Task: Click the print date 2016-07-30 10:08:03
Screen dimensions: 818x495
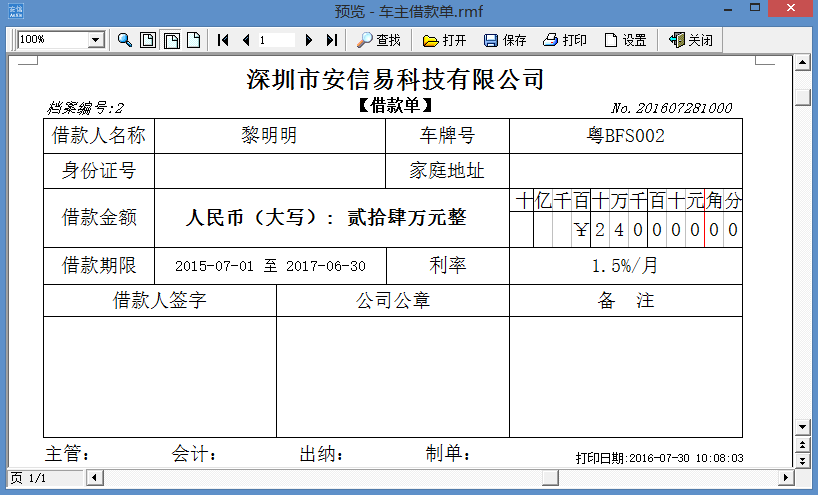Action: point(686,458)
